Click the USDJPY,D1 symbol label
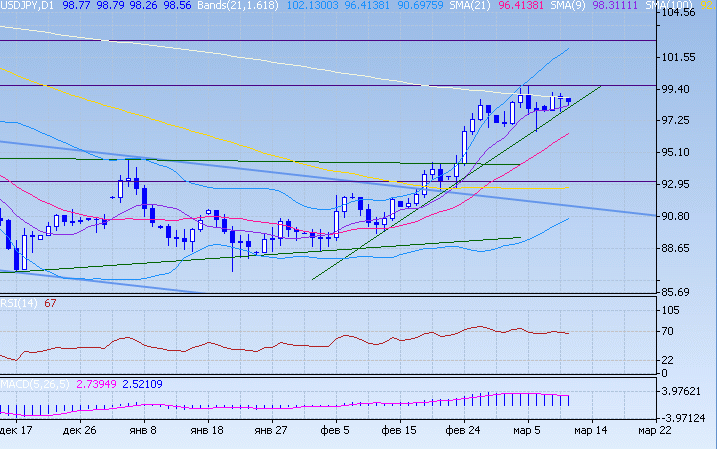717x449 pixels. click(x=28, y=5)
